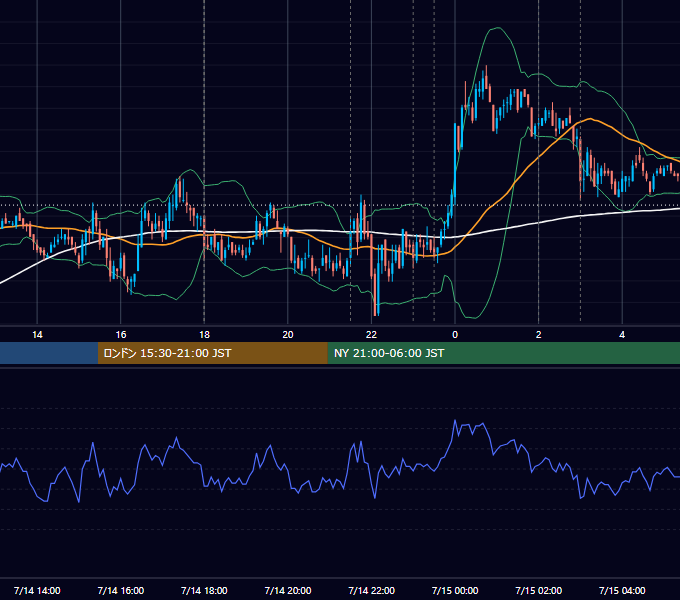Image resolution: width=680 pixels, height=600 pixels.
Task: Click the 7/15 04:00 time label
Action: point(622,590)
